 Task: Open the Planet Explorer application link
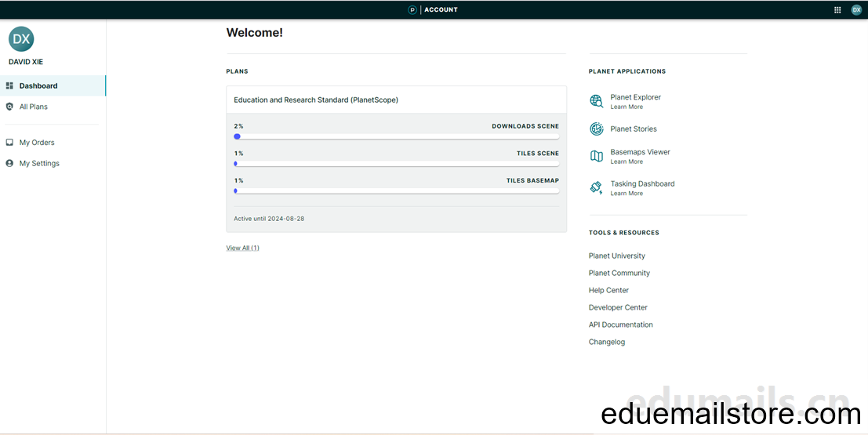[635, 97]
